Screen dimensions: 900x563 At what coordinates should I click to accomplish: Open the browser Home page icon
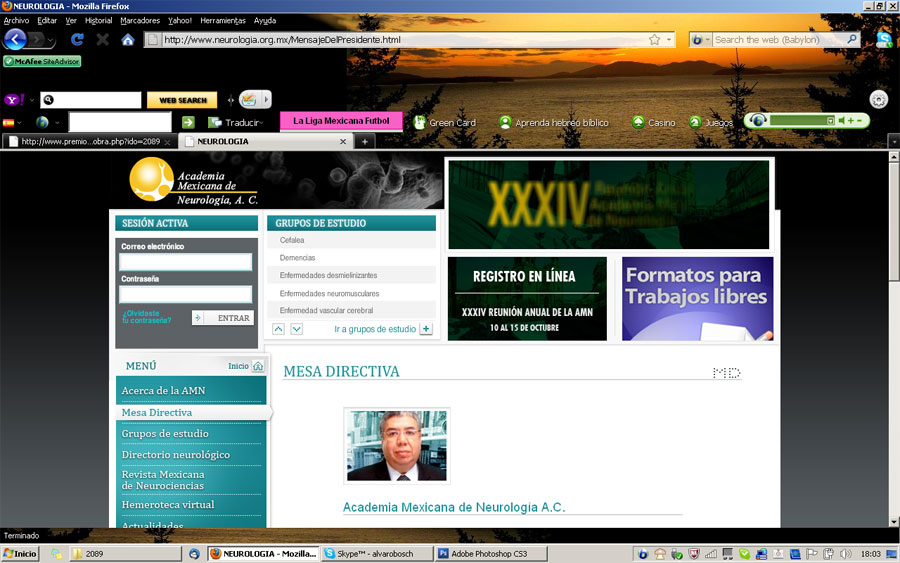pos(128,40)
